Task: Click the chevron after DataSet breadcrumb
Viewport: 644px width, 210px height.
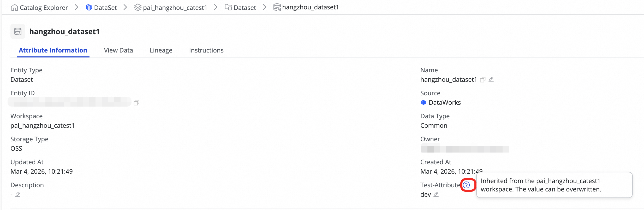Action: tap(125, 7)
